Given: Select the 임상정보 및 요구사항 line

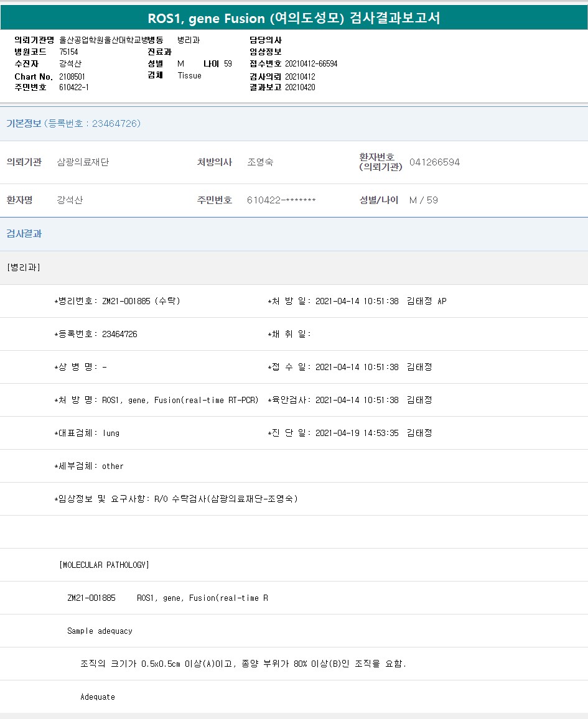Looking at the screenshot, I should 176,499.
